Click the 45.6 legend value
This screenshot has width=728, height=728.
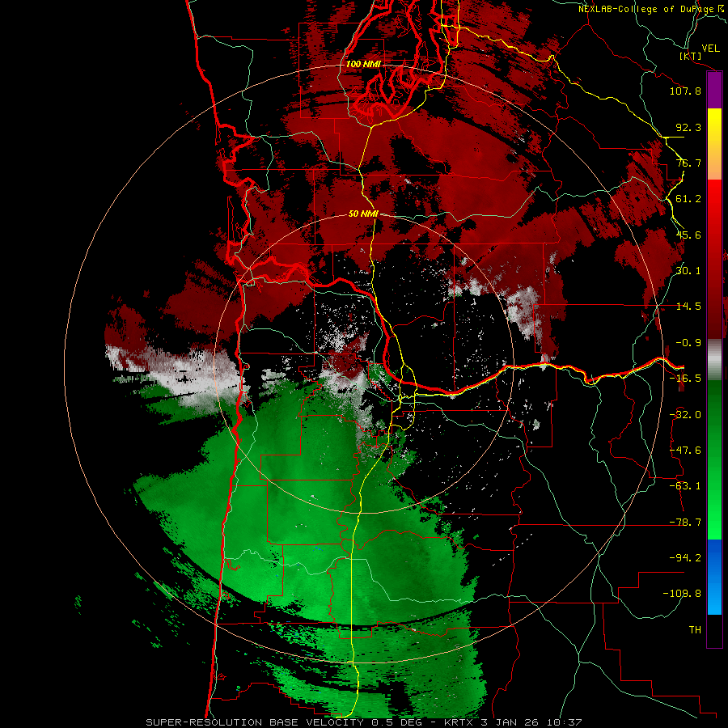click(x=688, y=235)
